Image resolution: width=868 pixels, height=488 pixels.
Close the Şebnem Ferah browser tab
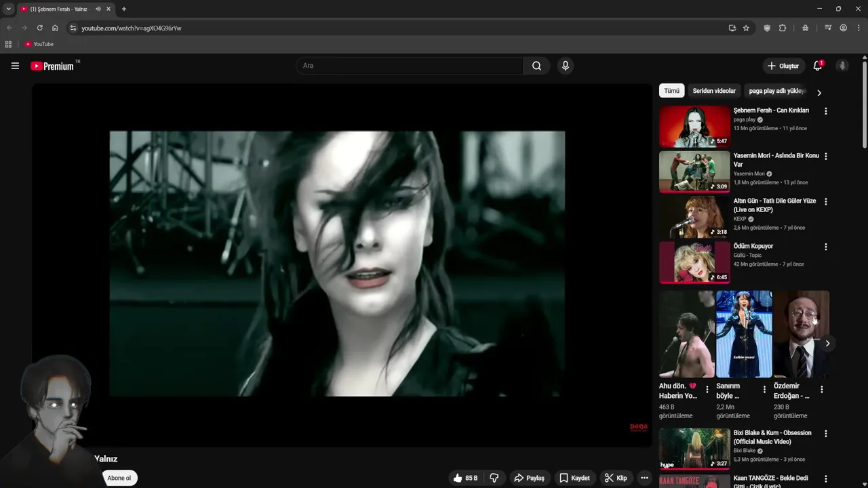click(108, 9)
